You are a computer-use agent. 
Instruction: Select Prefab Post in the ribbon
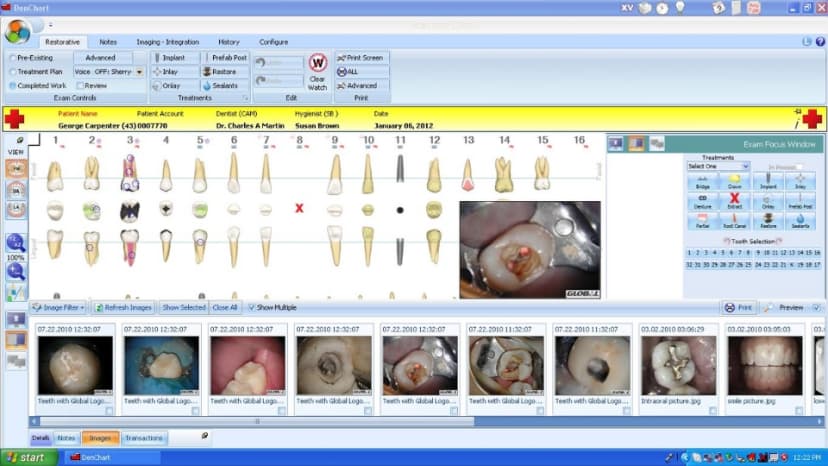pos(225,58)
